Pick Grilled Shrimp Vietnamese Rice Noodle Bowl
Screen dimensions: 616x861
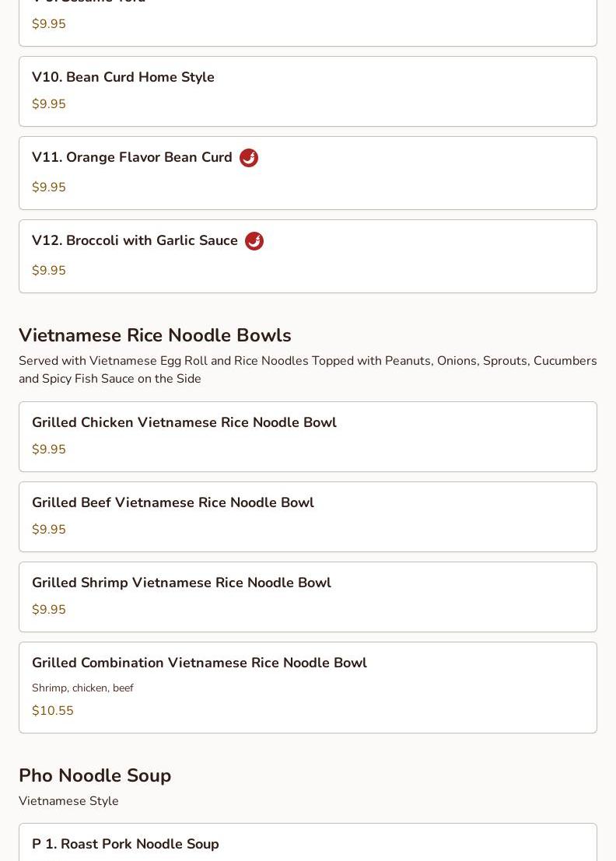[308, 597]
